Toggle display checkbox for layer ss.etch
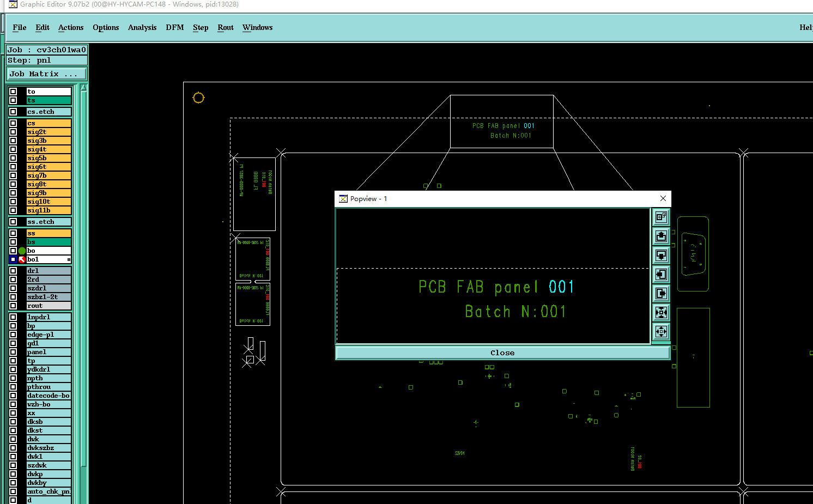This screenshot has height=504, width=813. [x=13, y=222]
